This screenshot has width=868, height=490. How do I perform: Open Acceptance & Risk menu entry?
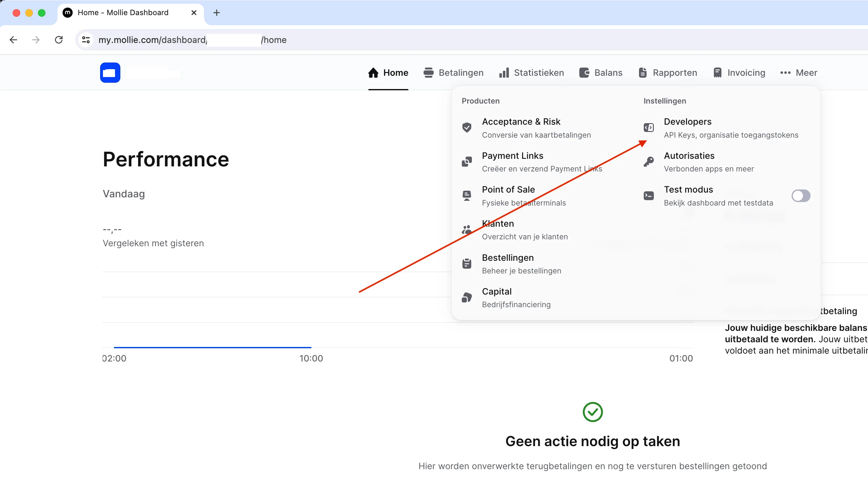click(x=526, y=128)
